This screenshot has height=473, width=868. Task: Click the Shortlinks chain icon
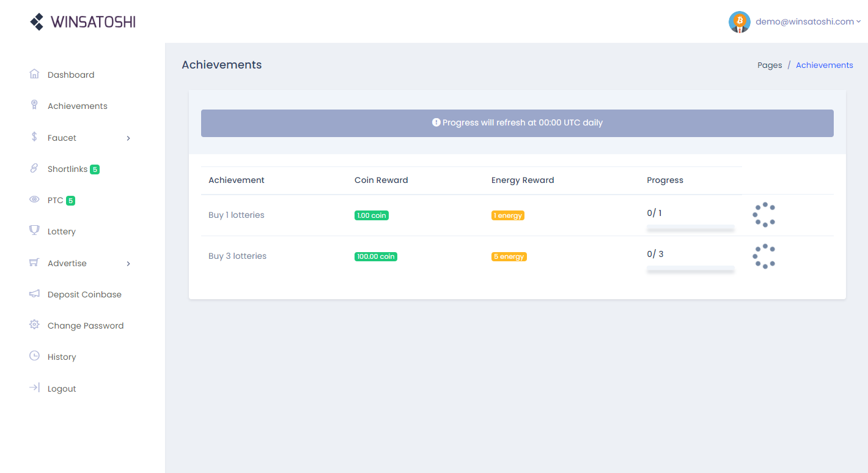pyautogui.click(x=34, y=168)
